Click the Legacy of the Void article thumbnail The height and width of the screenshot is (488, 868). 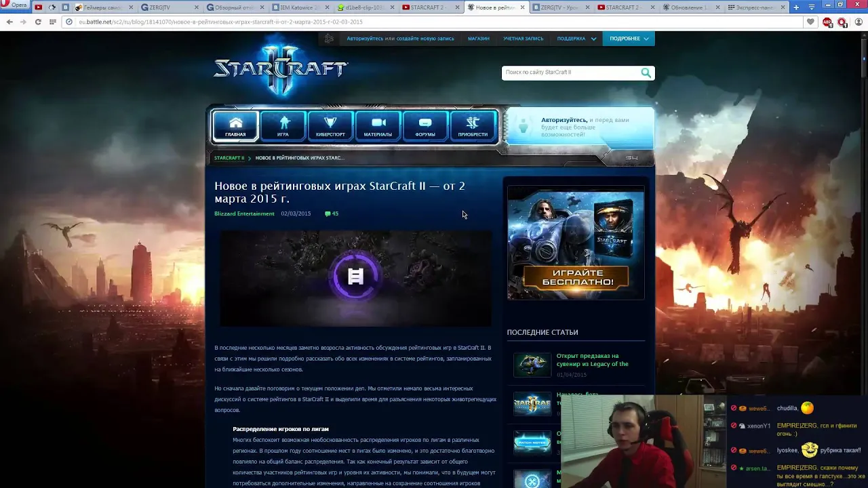pos(532,365)
